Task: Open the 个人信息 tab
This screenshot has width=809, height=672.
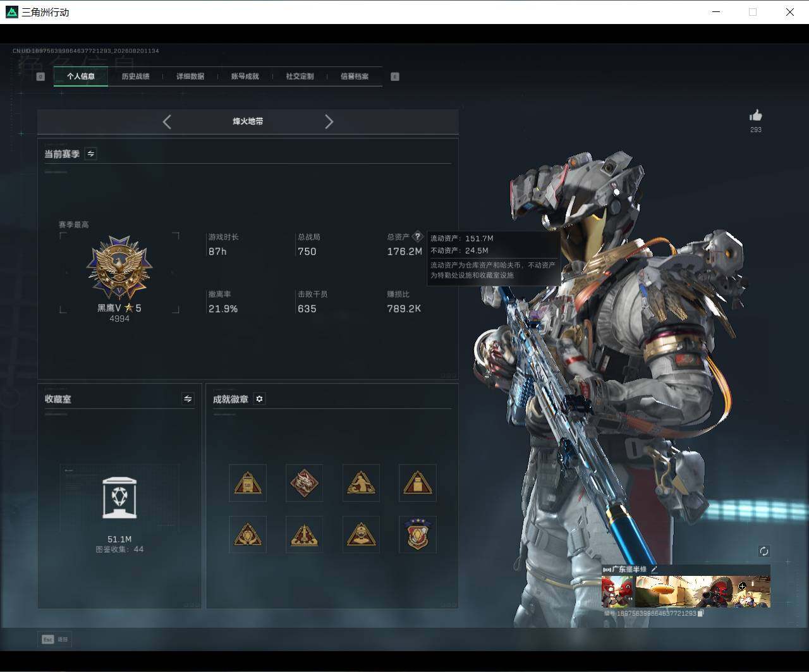Action: coord(81,76)
